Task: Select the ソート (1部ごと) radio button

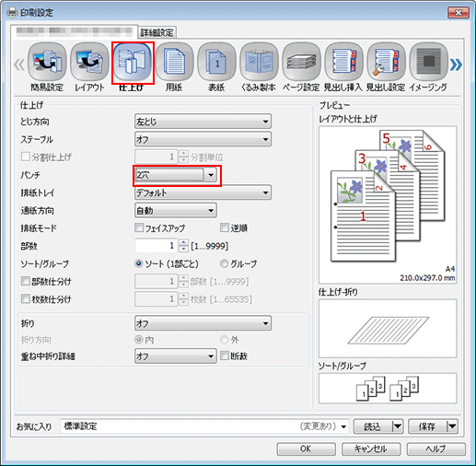Action: [x=139, y=263]
